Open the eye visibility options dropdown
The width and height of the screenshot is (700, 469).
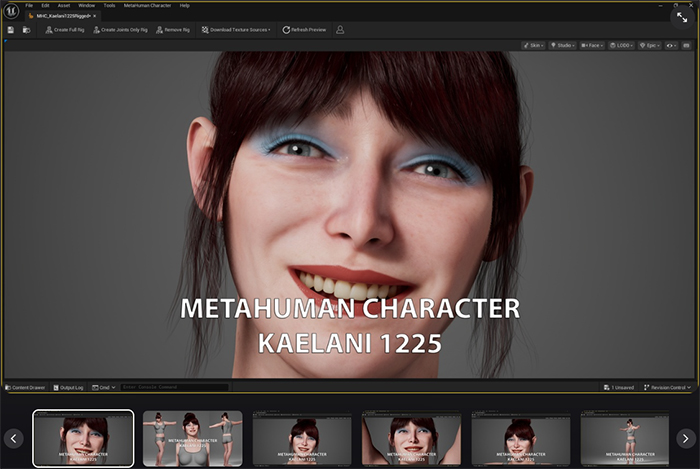(x=671, y=46)
